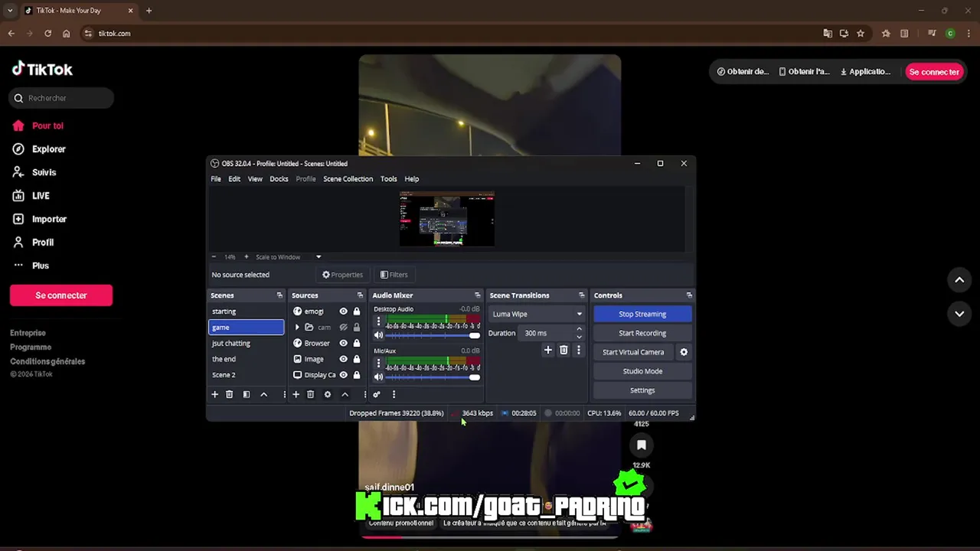The height and width of the screenshot is (551, 980).
Task: Mute Desktop Audio speaker icon
Action: click(x=378, y=335)
